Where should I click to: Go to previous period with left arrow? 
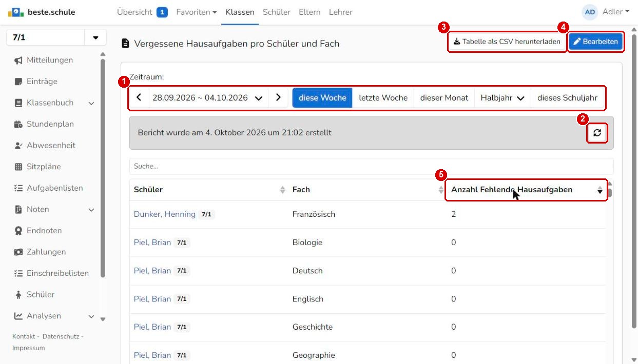tap(139, 97)
